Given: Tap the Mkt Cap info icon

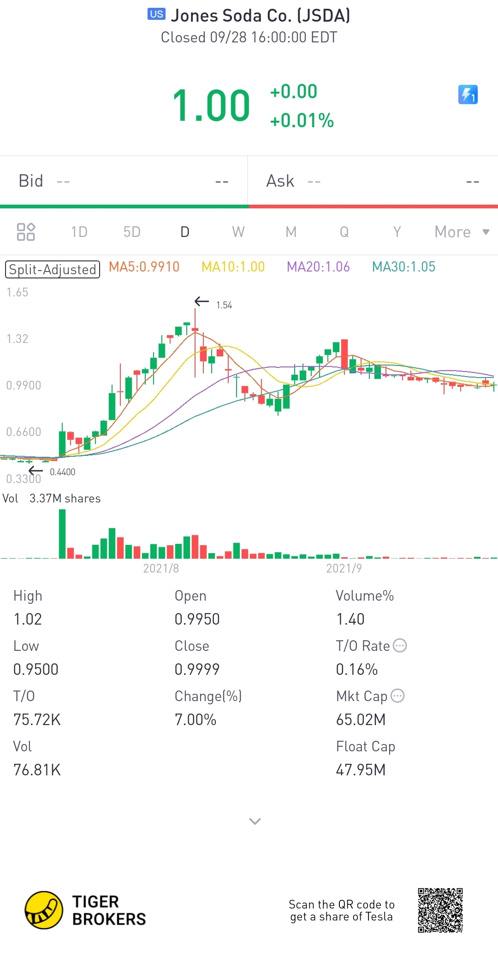Looking at the screenshot, I should (397, 696).
